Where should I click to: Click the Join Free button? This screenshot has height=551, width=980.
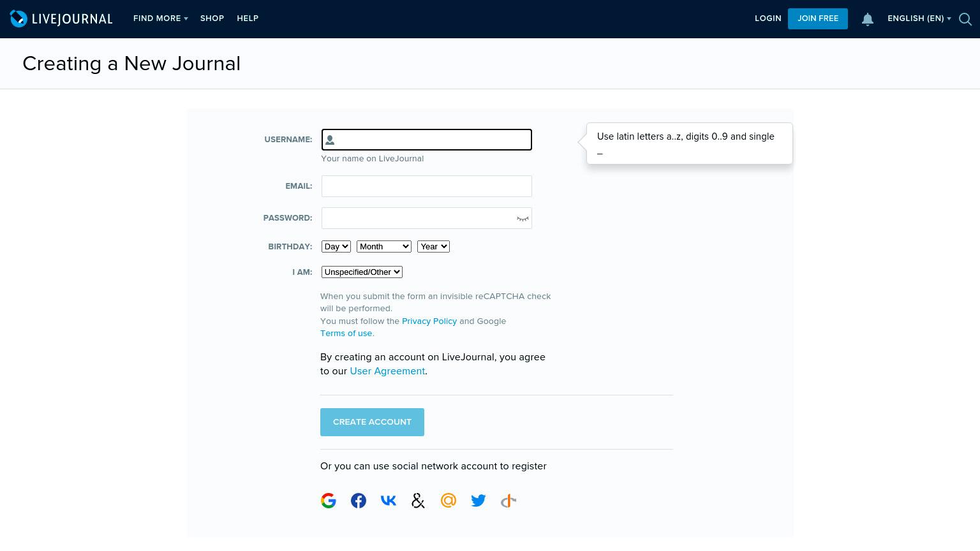click(x=818, y=18)
